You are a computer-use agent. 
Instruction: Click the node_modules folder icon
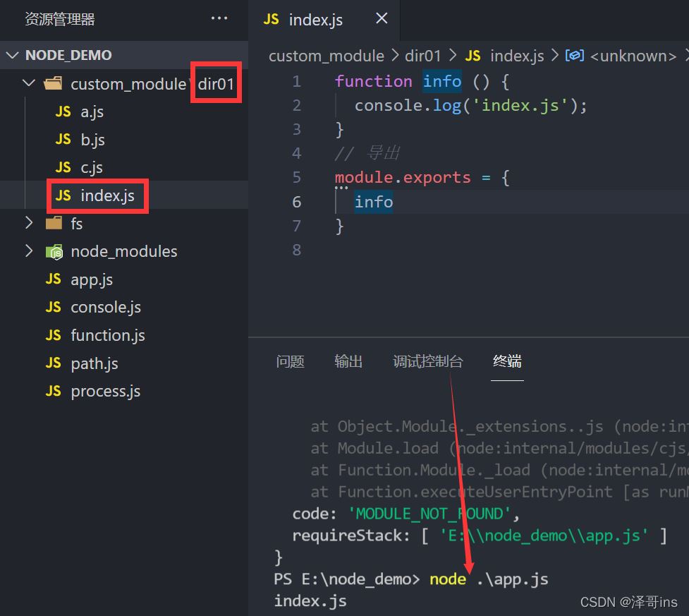tap(54, 252)
